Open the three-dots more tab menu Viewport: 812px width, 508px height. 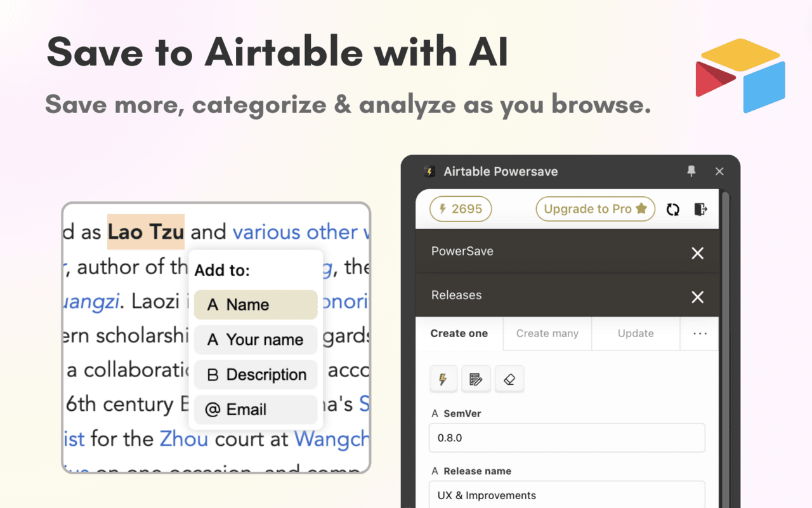coord(700,333)
